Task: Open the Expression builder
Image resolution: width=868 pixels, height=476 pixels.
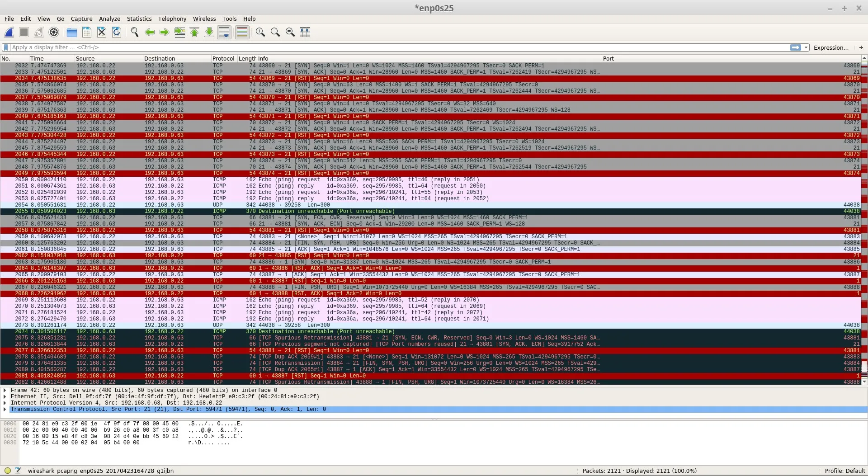Action: coord(831,47)
